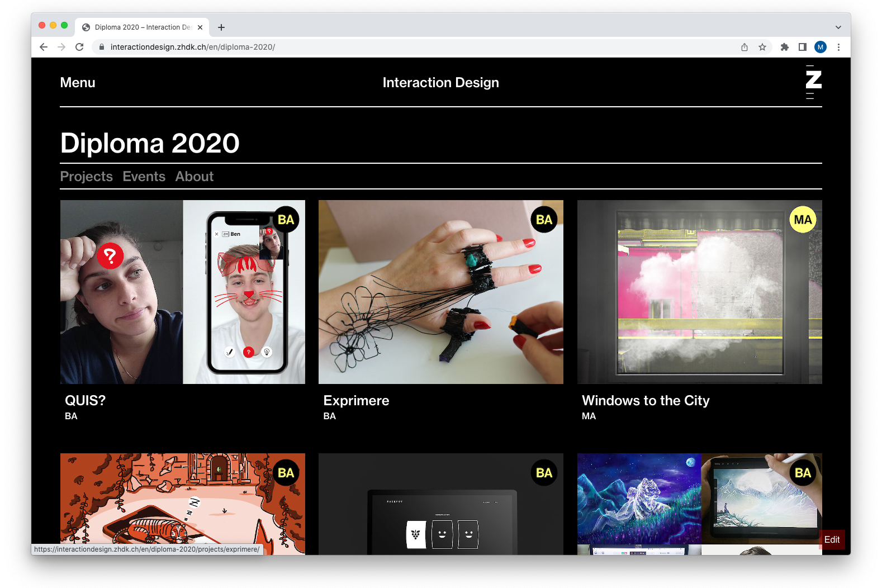The height and width of the screenshot is (588, 882).
Task: Open the site Menu
Action: [x=78, y=83]
